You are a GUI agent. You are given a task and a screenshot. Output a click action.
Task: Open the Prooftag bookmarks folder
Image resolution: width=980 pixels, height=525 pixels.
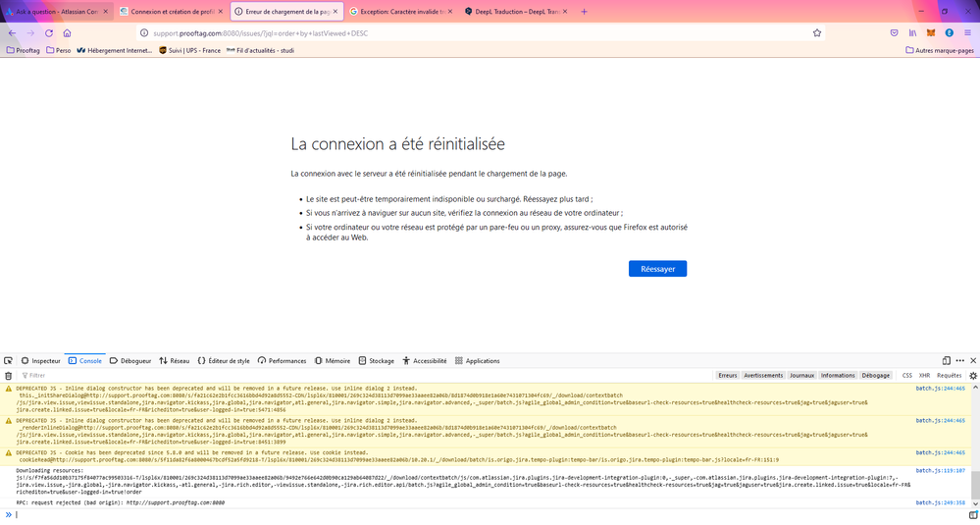23,51
